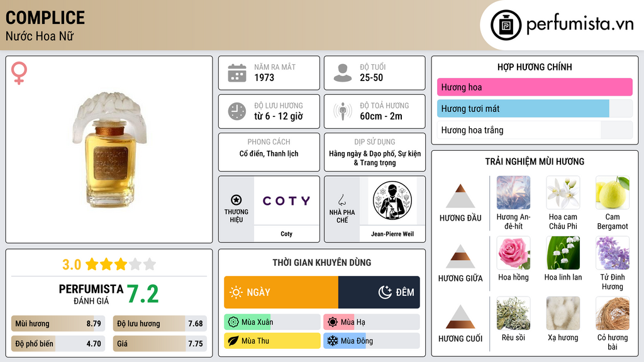Viewport: 644px width, 362px height.
Task: Click the perfumista.vn bottle logo icon
Action: point(506,25)
